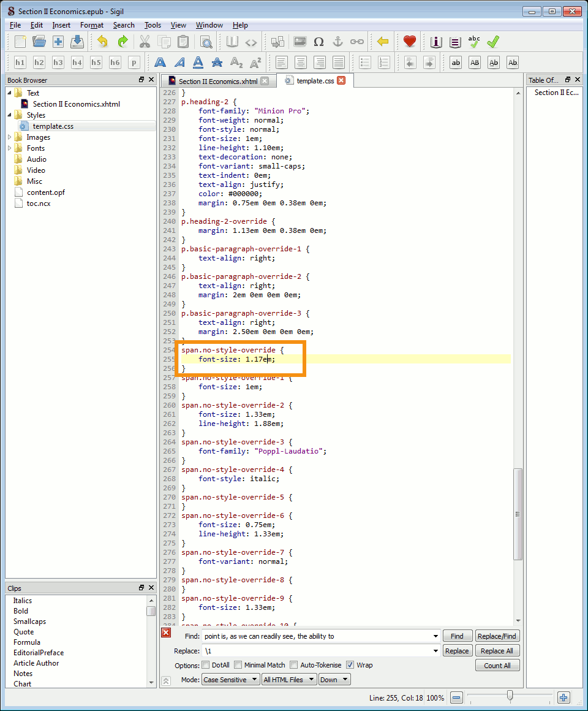Click the Replace All button
Viewport: 588px width, 711px height.
(497, 651)
